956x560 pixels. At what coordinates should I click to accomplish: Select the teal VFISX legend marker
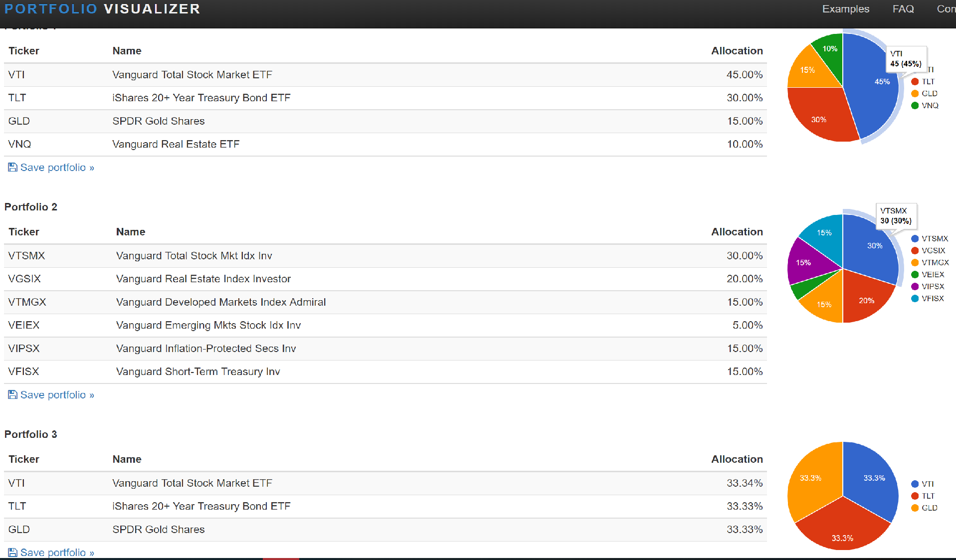(915, 299)
